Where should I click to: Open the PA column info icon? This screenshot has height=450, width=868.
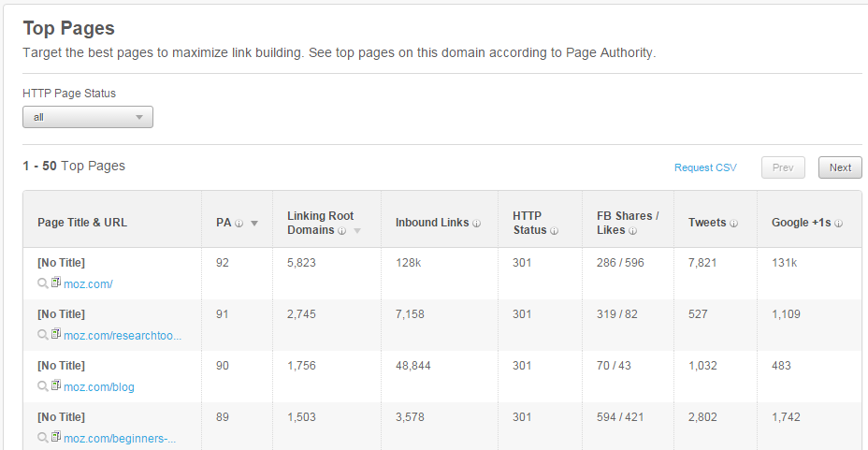[239, 224]
